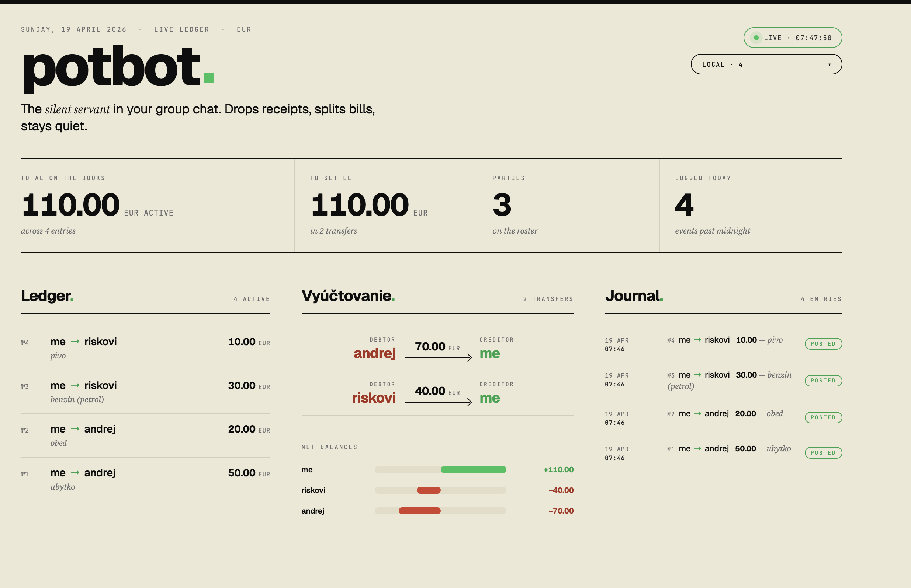Click the Vyúčtovanie section heading
911x588 pixels.
click(348, 296)
